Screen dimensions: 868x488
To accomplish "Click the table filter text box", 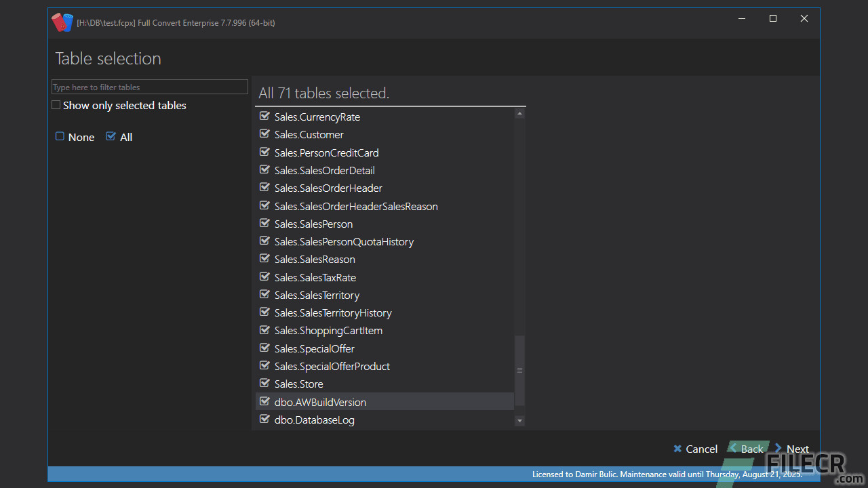I will [x=149, y=87].
